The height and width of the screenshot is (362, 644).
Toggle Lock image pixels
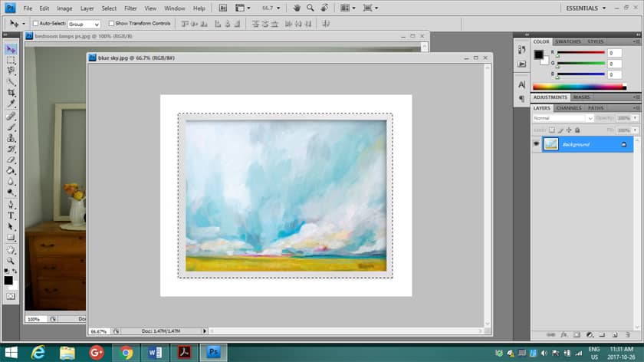click(x=560, y=130)
